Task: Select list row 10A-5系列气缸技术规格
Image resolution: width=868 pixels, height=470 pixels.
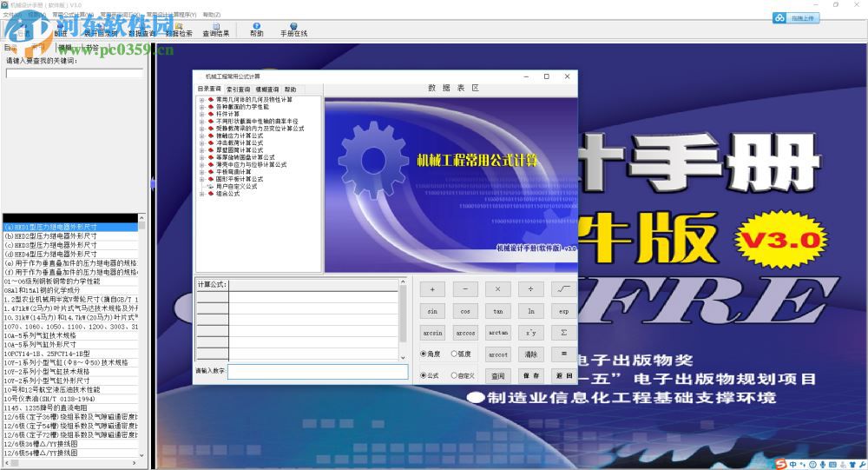Action: coord(70,335)
